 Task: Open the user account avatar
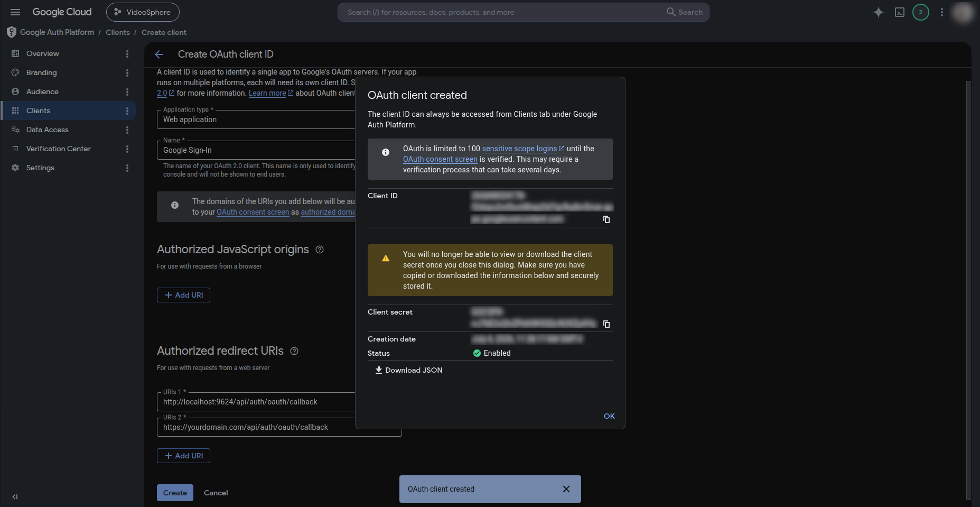(x=963, y=12)
